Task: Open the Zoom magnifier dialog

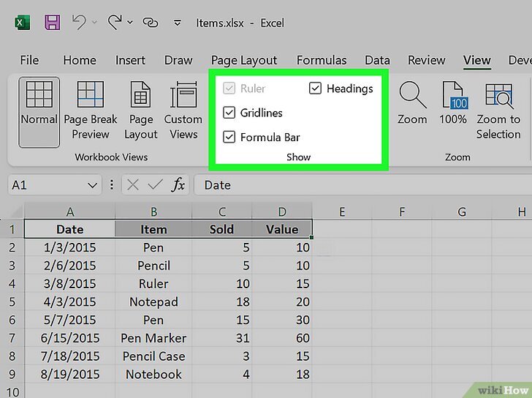Action: pyautogui.click(x=412, y=104)
